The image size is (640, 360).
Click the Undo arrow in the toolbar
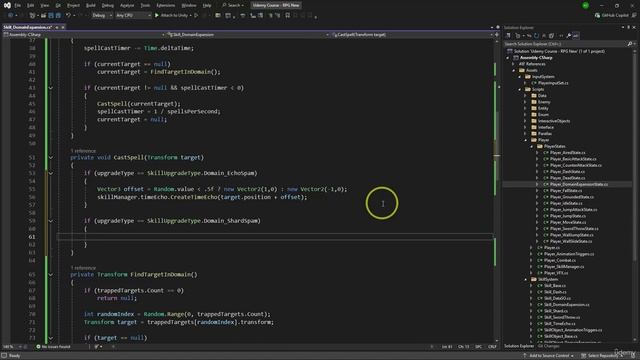68,16
